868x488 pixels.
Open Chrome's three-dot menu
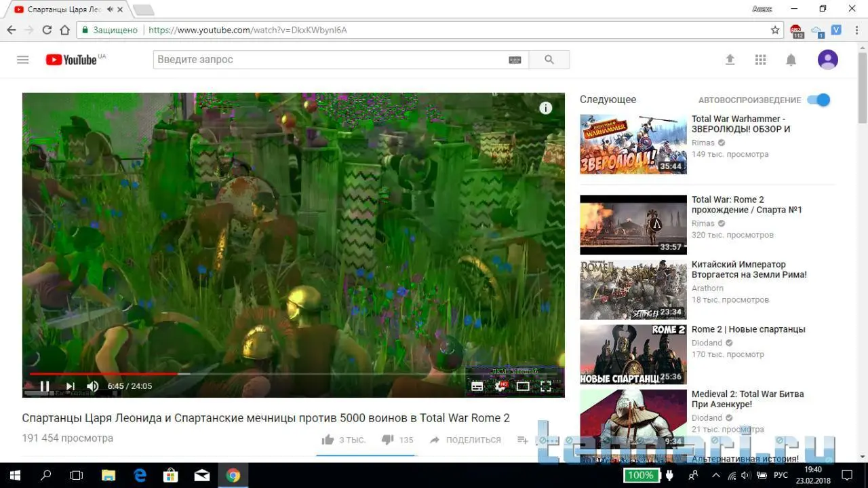pos(856,30)
